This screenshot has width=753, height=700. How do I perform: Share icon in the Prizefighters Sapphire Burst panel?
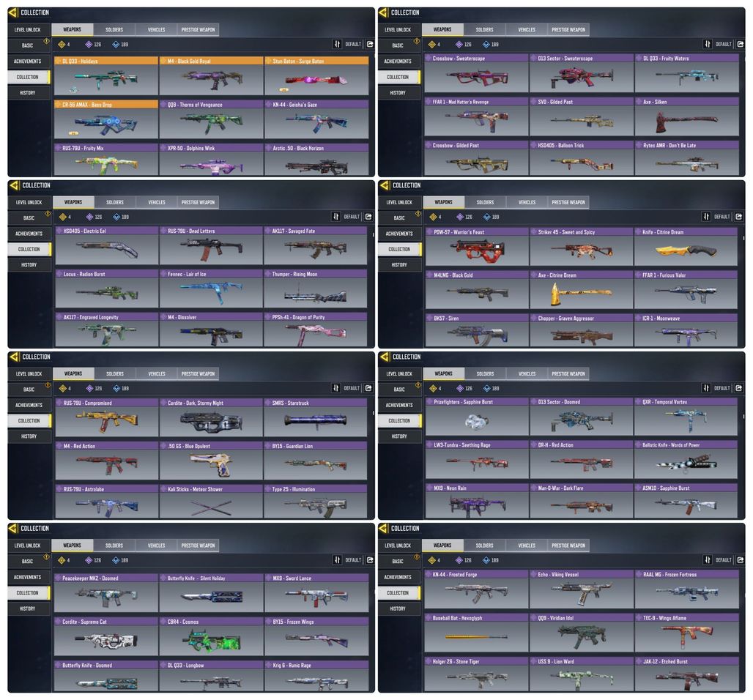tap(739, 388)
